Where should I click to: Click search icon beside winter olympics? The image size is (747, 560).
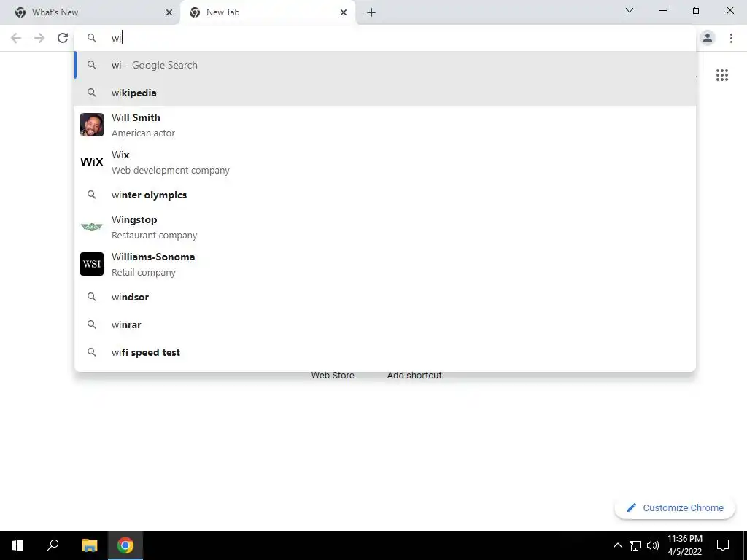[x=92, y=195]
